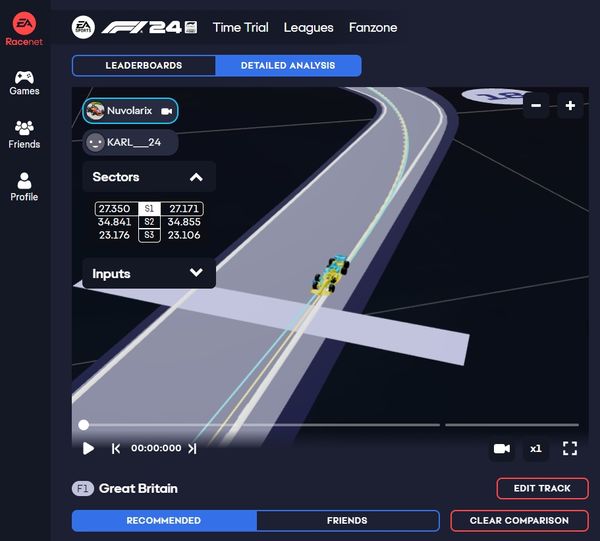600x541 pixels.
Task: Click the Clear Comparison button
Action: [x=519, y=521]
